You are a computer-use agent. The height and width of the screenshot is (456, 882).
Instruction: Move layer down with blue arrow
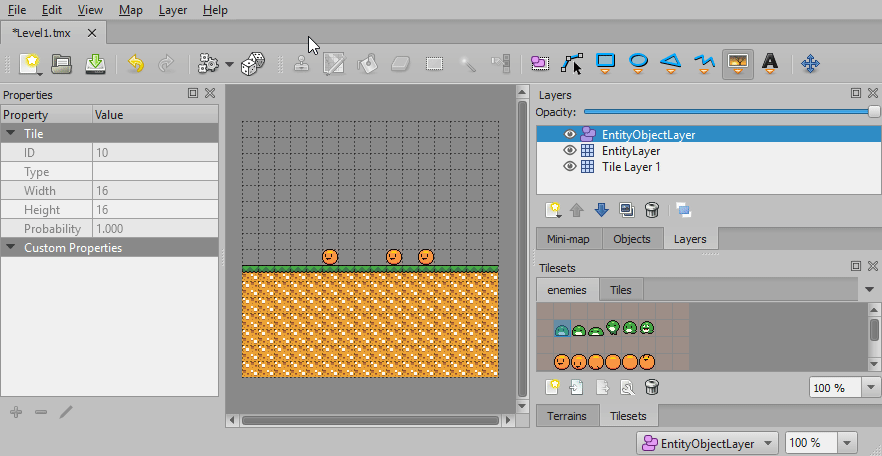(601, 210)
